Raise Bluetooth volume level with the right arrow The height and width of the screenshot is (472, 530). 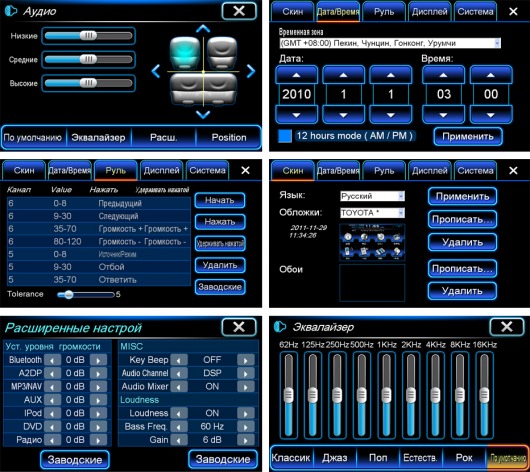tap(98, 360)
